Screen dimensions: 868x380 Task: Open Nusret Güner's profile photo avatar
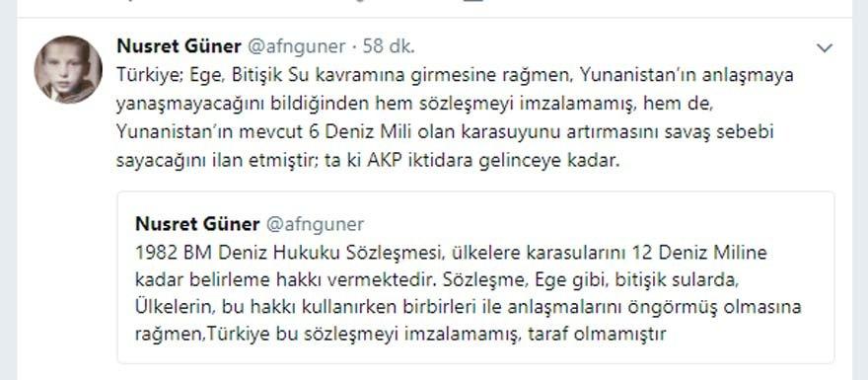[x=68, y=69]
